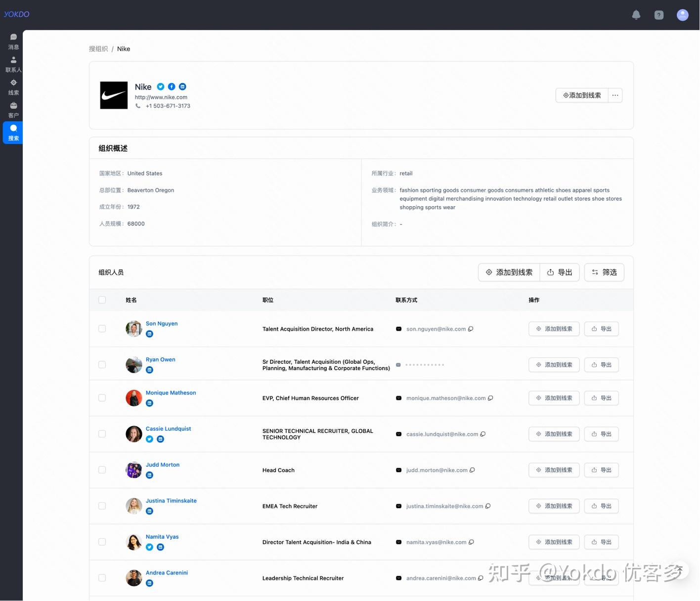700x601 pixels.
Task: Click 导出 in the 组织人员 toolbar
Action: pyautogui.click(x=560, y=272)
